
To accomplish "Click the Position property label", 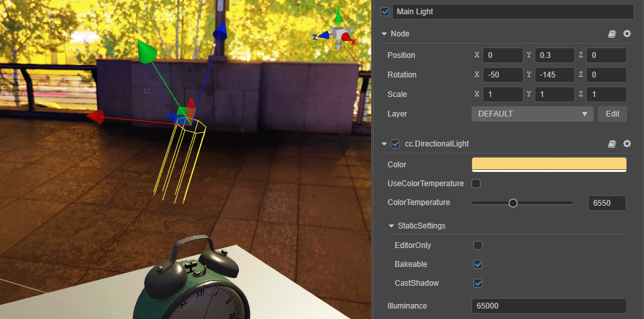I will pos(401,55).
